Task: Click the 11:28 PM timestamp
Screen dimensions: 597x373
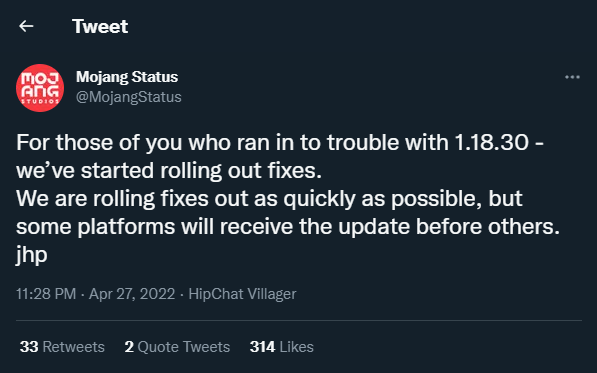Action: [46, 294]
